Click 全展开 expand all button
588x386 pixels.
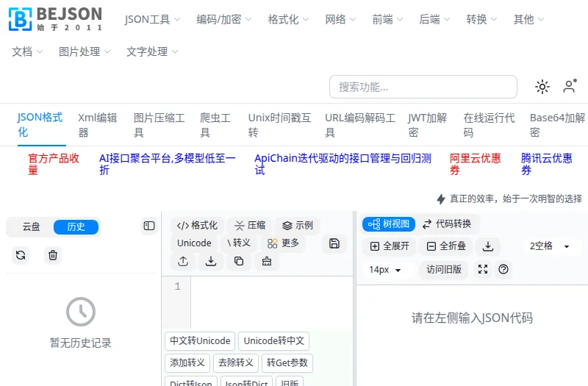(390, 246)
